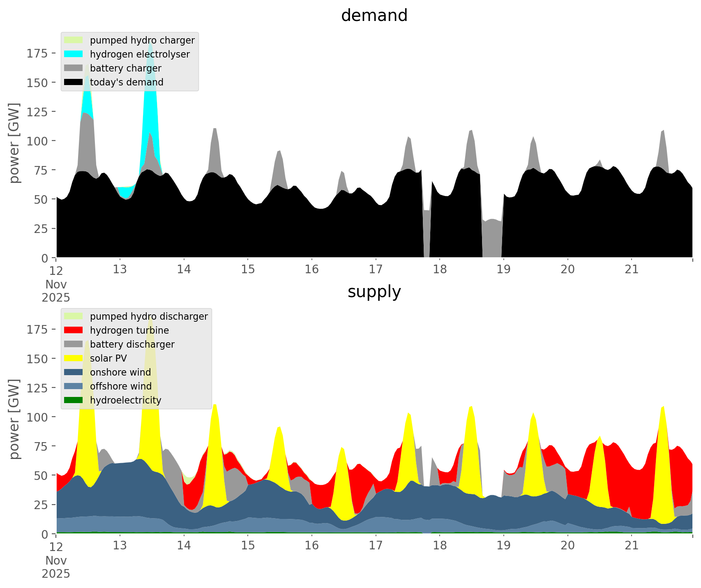Click the pumped hydro discharger legend label
Screen dimensions: 701x588
pyautogui.click(x=149, y=316)
